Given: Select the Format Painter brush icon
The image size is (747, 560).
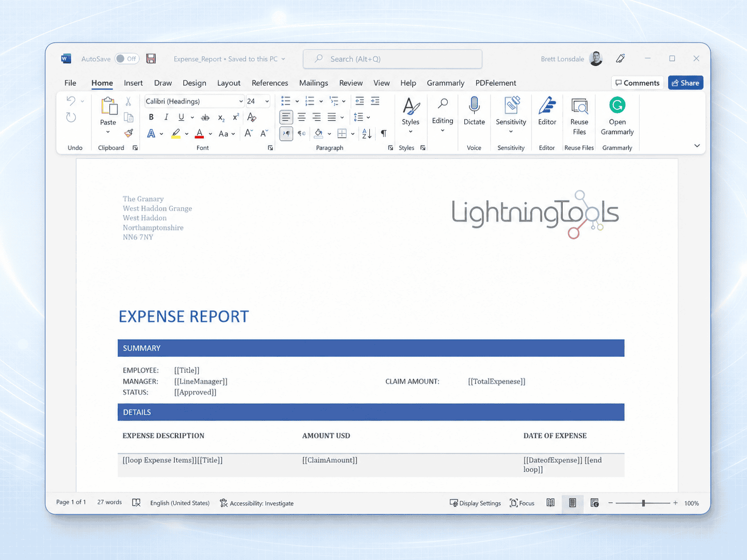Looking at the screenshot, I should click(x=128, y=134).
